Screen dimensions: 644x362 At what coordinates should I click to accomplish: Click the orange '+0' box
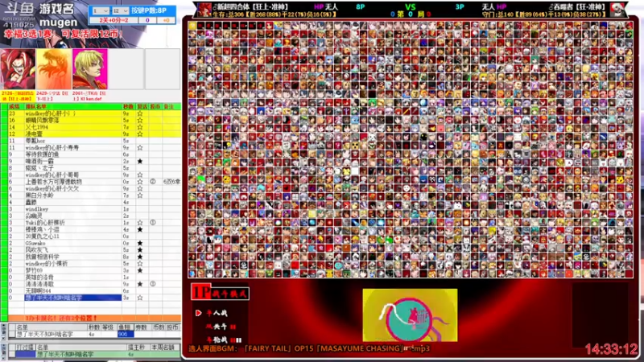coord(166,20)
